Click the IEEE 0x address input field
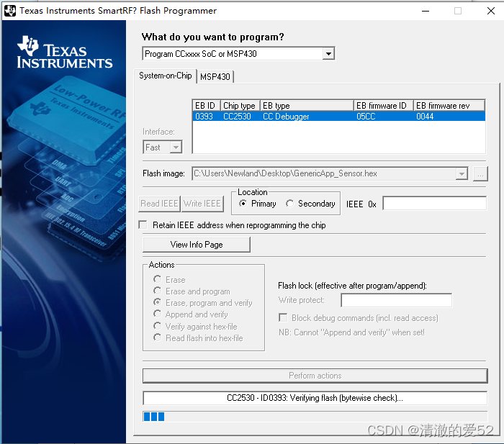 (435, 204)
